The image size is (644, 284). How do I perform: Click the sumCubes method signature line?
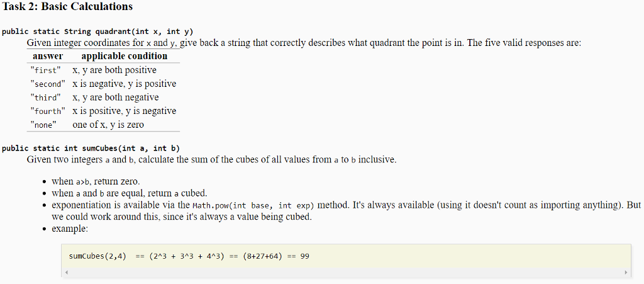(91, 149)
